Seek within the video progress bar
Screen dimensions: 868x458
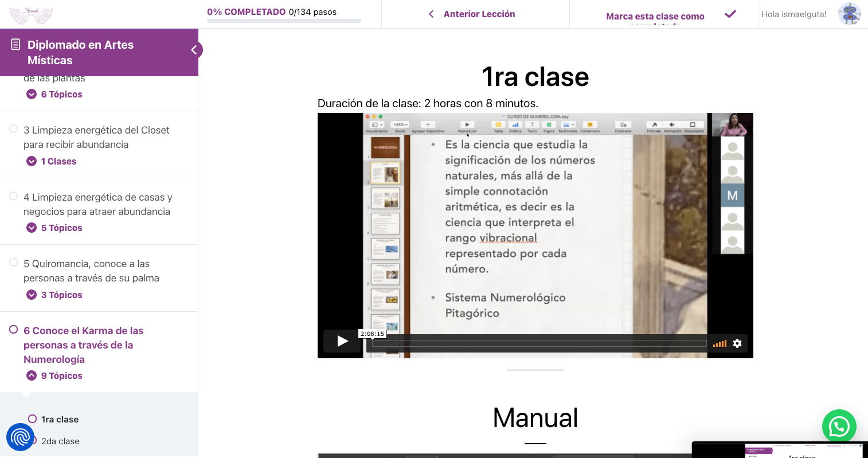[x=539, y=343]
